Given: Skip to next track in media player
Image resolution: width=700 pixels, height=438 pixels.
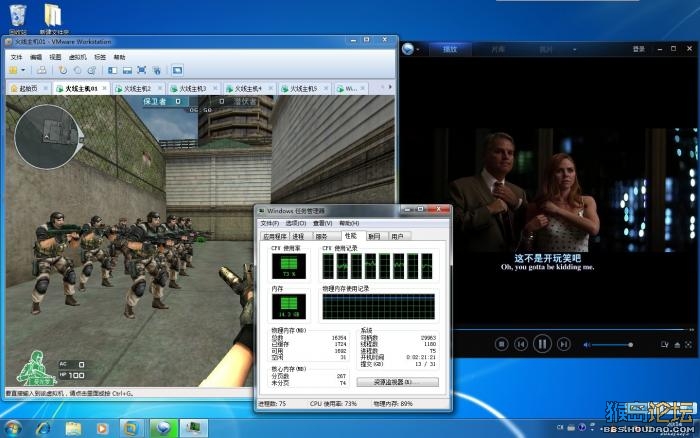Looking at the screenshot, I should pyautogui.click(x=563, y=344).
